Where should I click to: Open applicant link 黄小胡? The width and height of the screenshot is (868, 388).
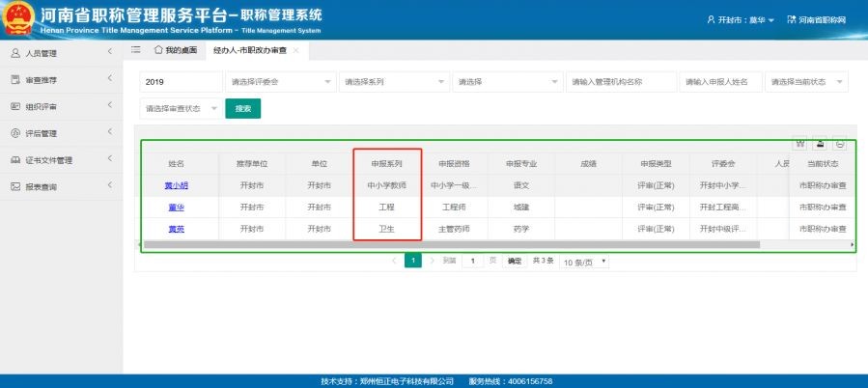click(x=176, y=186)
